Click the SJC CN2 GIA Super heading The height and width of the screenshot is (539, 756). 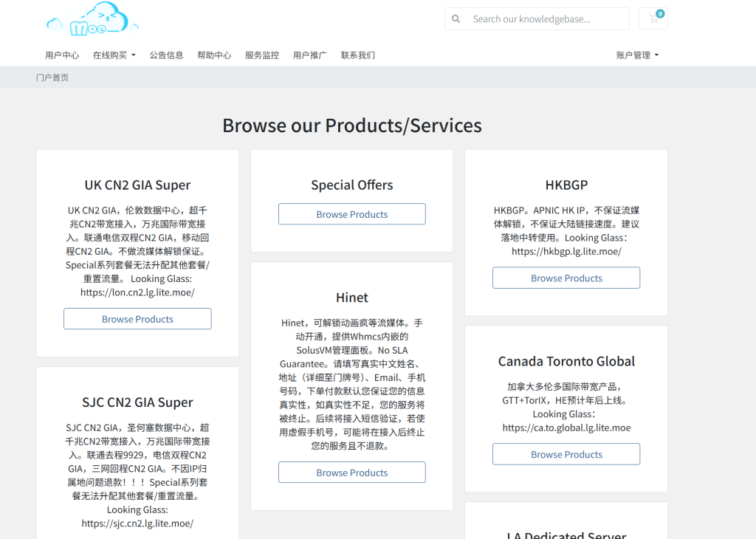[x=137, y=402]
